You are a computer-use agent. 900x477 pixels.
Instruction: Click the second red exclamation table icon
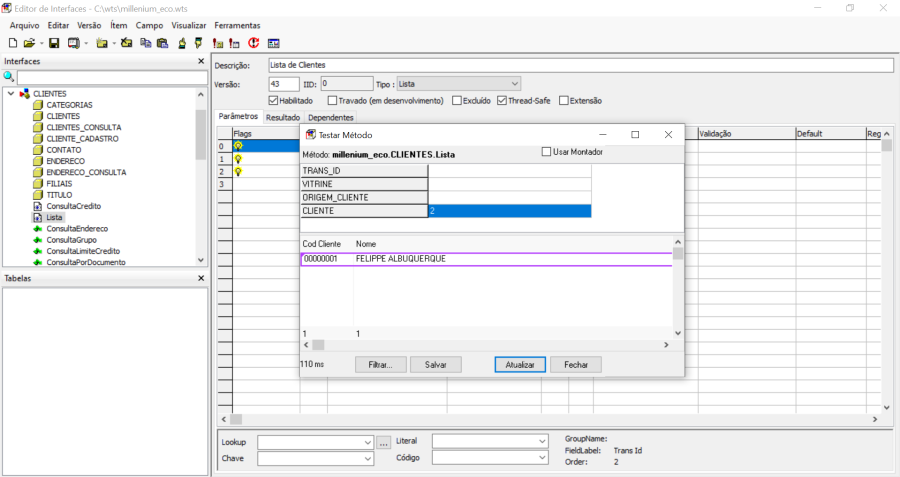[x=234, y=43]
